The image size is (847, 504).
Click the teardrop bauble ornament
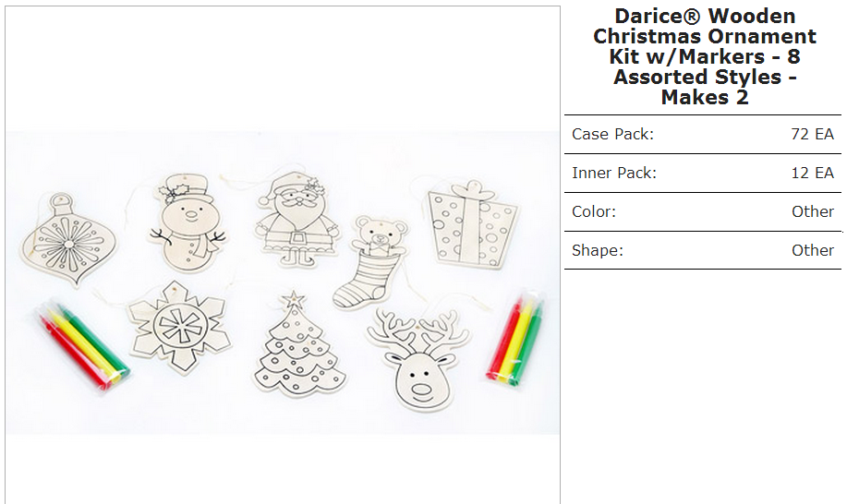click(x=68, y=240)
